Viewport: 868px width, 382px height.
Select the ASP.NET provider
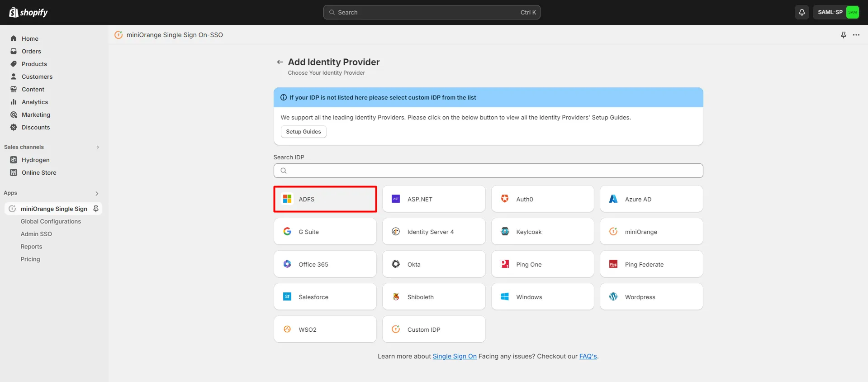tap(434, 199)
